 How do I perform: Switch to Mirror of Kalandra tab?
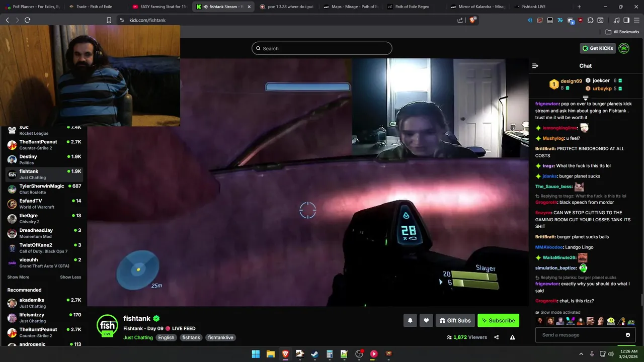click(478, 7)
